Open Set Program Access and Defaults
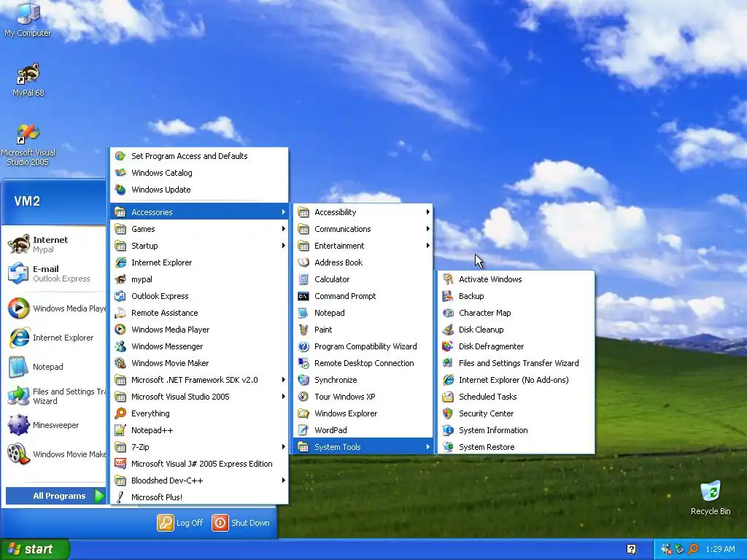Image resolution: width=747 pixels, height=560 pixels. pyautogui.click(x=199, y=156)
